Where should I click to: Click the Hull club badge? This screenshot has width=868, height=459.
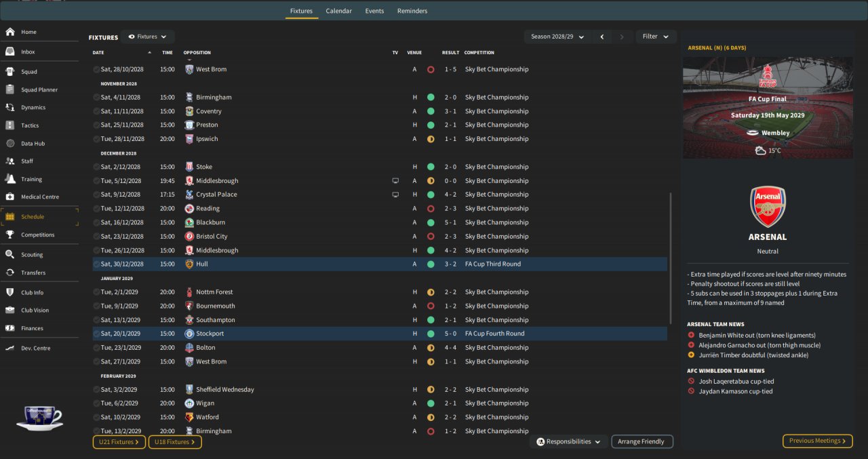190,264
